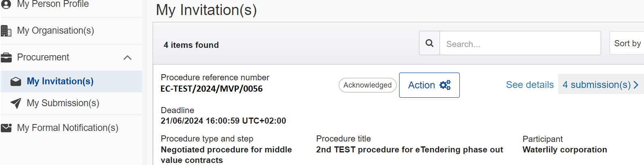Focus the Search... input field
Screen dimensions: 644x165
coord(520,43)
